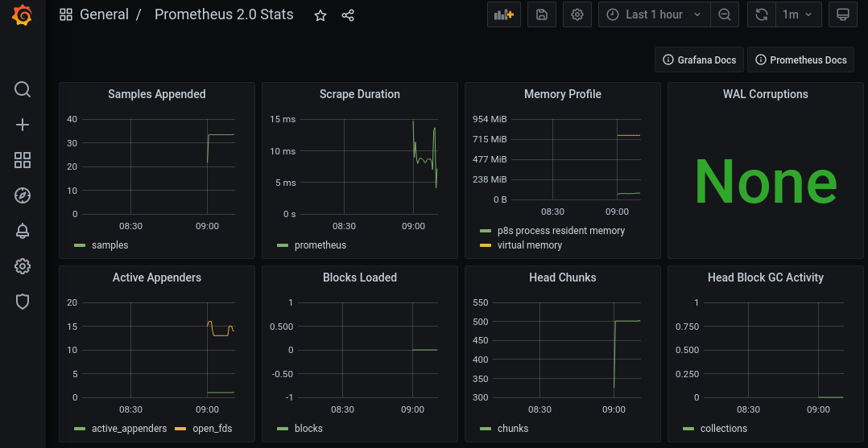Toggle the samples legend series

pos(110,245)
